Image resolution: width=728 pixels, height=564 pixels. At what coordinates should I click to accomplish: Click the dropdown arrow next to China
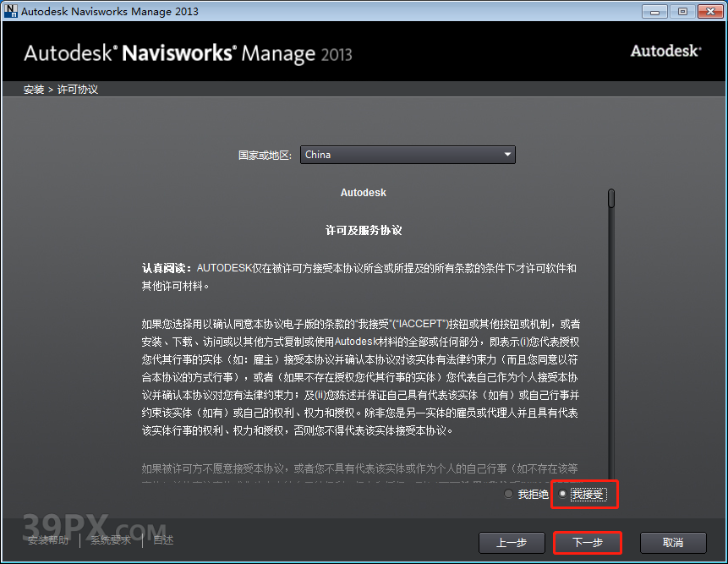pyautogui.click(x=507, y=155)
